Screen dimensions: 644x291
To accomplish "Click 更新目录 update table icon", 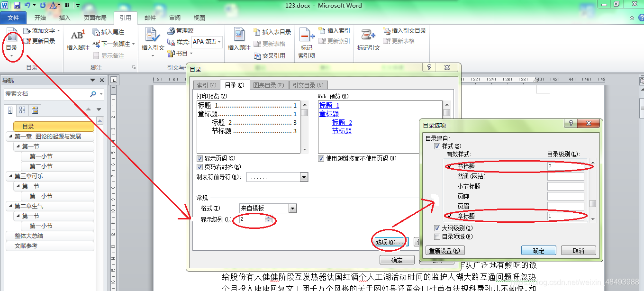I will (27, 41).
